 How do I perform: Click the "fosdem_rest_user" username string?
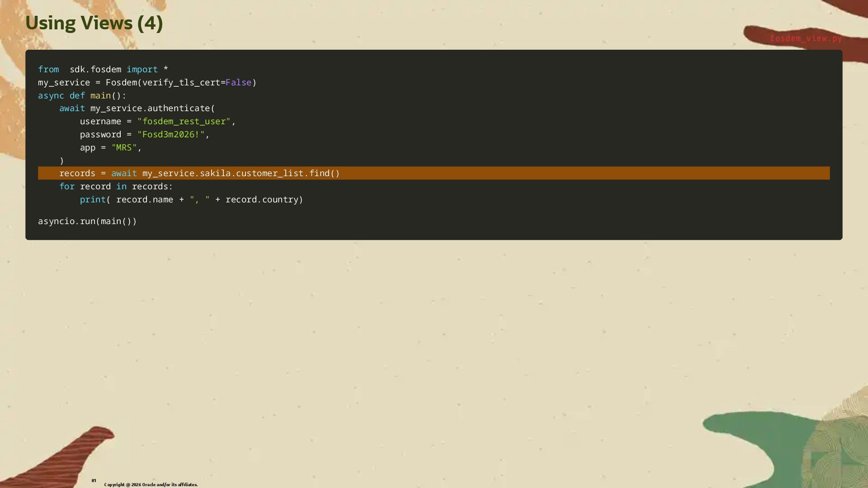coord(184,122)
